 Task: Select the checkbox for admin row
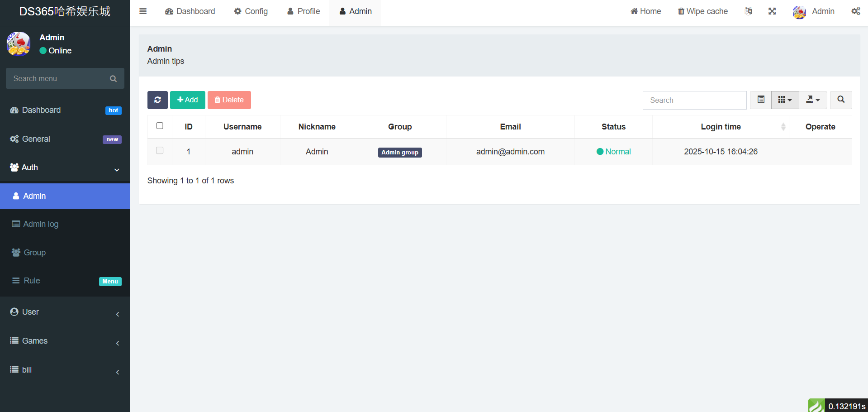coord(160,151)
